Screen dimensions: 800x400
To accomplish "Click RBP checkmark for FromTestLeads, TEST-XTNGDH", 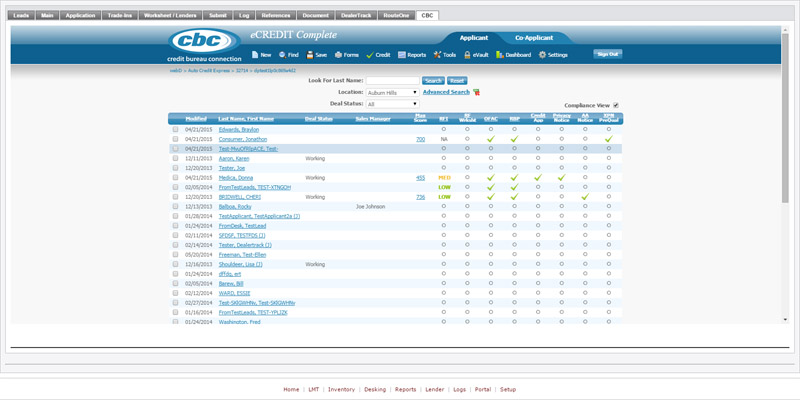I will tap(514, 187).
